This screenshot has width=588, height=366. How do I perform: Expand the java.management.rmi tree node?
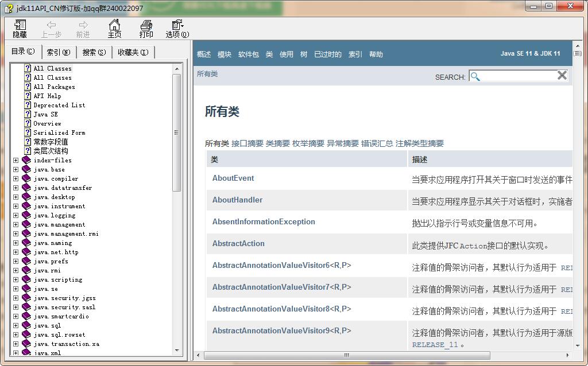click(x=16, y=233)
